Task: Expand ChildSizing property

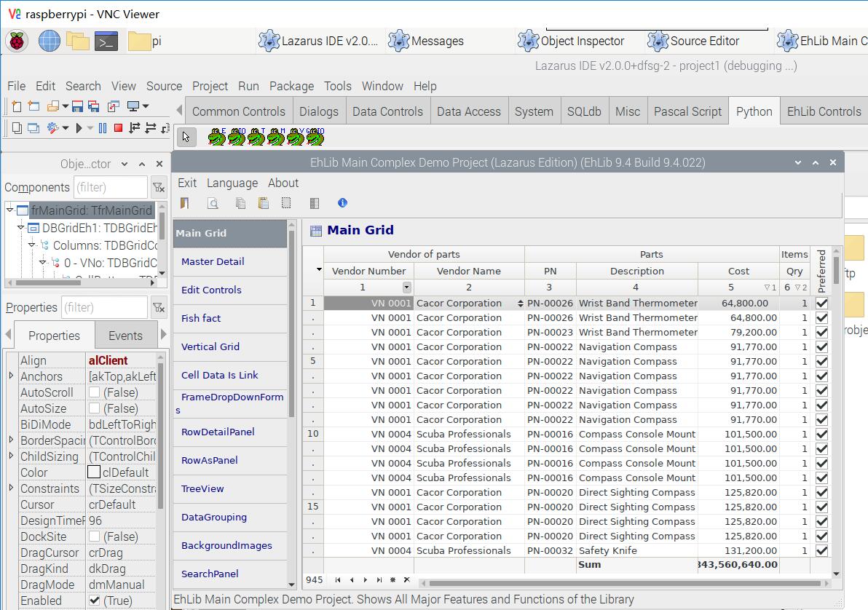Action: tap(11, 456)
